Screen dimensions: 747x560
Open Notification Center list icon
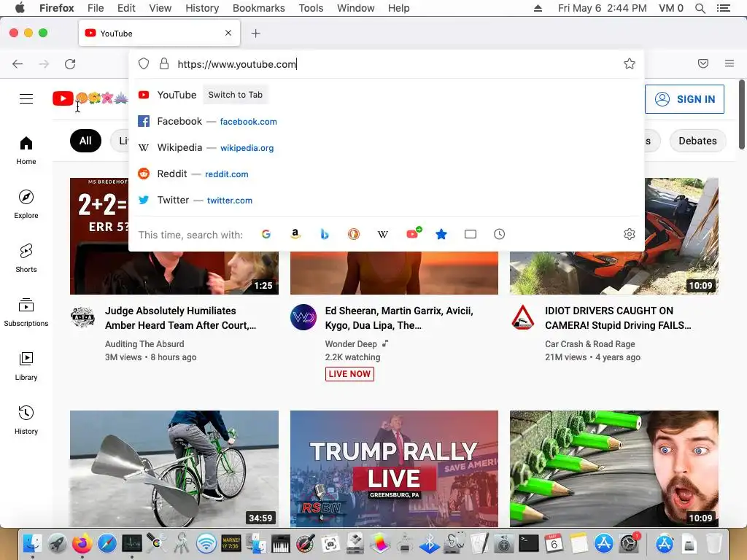723,8
